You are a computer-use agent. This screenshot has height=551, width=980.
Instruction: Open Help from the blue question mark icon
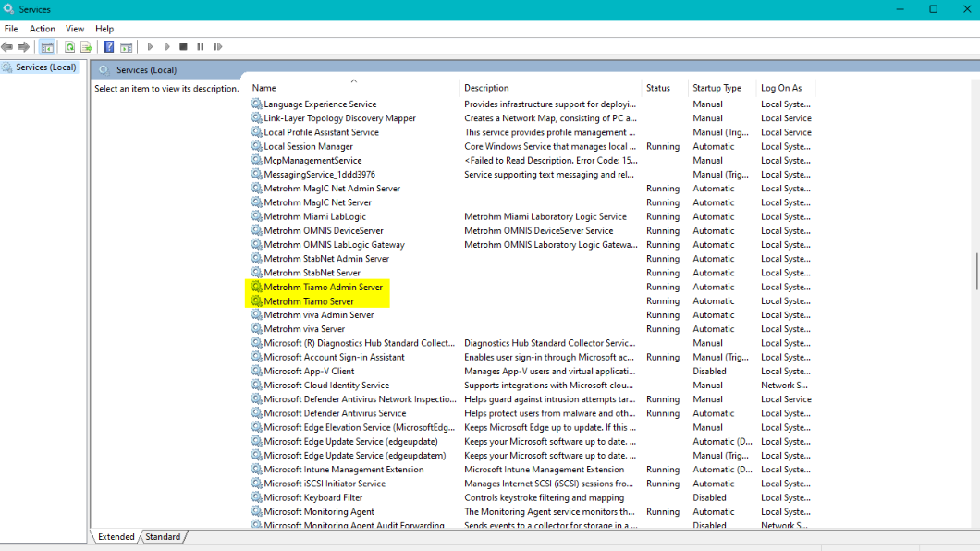[x=109, y=47]
